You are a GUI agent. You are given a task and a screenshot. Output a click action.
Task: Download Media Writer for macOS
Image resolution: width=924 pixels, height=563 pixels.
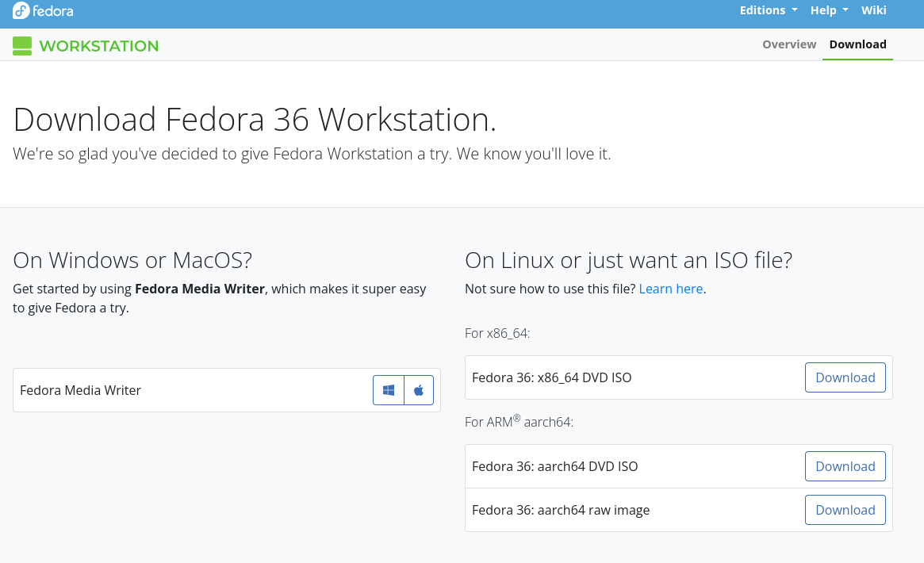(x=419, y=390)
